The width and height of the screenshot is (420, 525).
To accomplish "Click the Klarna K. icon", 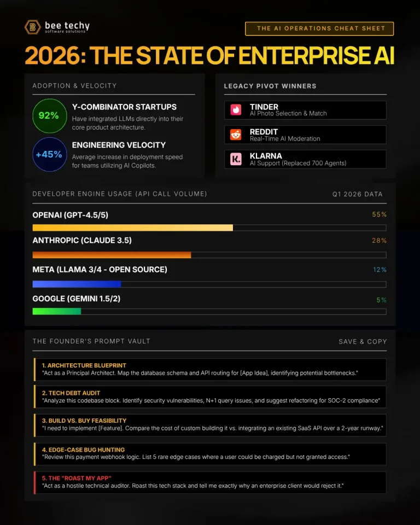I will [236, 159].
